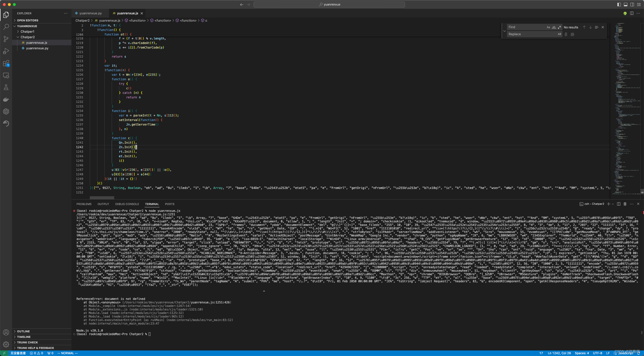Split the editor to the right
The width and height of the screenshot is (644, 356).
[x=632, y=13]
